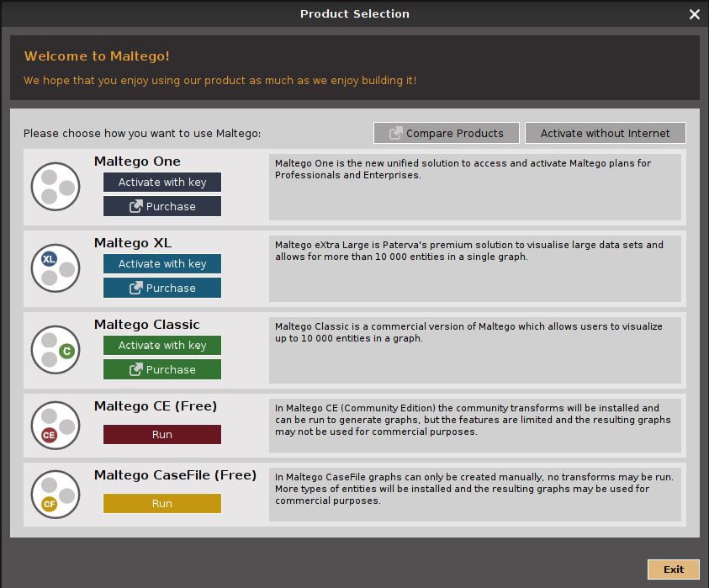
Task: Select the Maltego XL title text
Action: [133, 243]
